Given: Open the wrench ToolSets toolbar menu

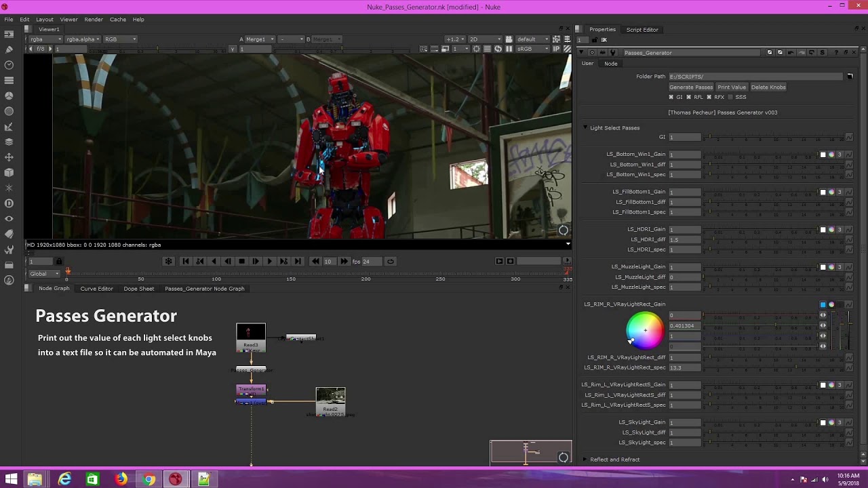Looking at the screenshot, I should point(9,249).
